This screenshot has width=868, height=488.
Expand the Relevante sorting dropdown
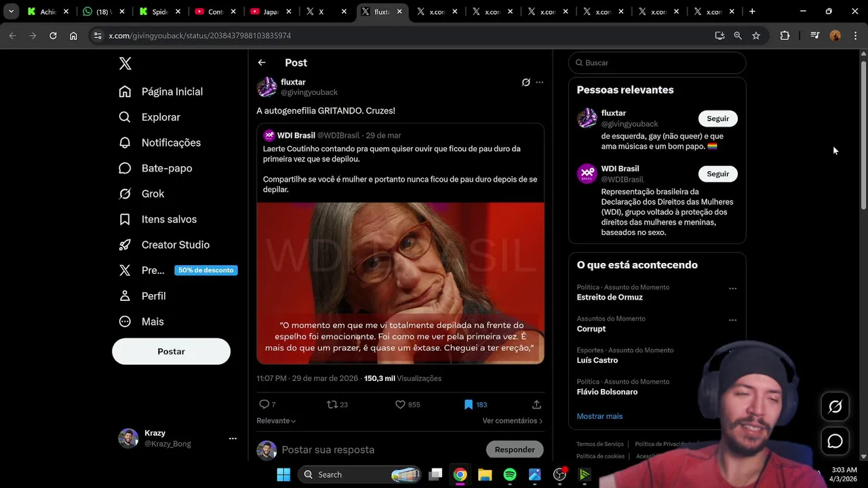tap(276, 421)
